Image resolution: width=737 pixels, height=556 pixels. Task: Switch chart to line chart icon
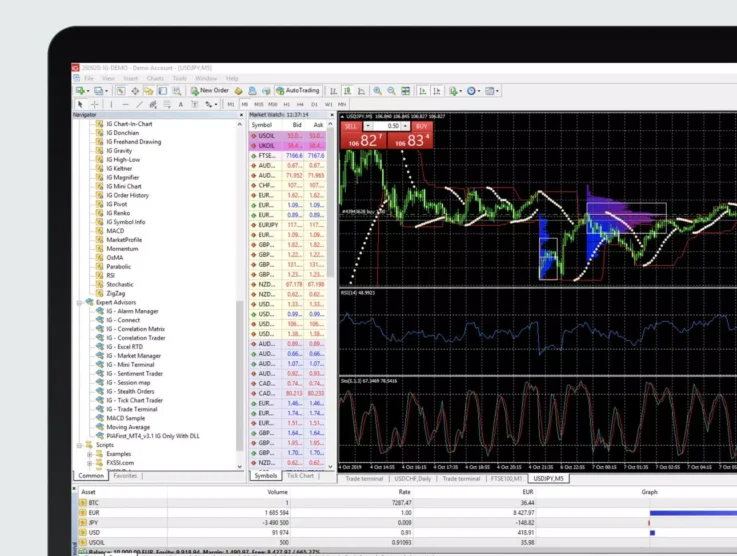click(361, 91)
